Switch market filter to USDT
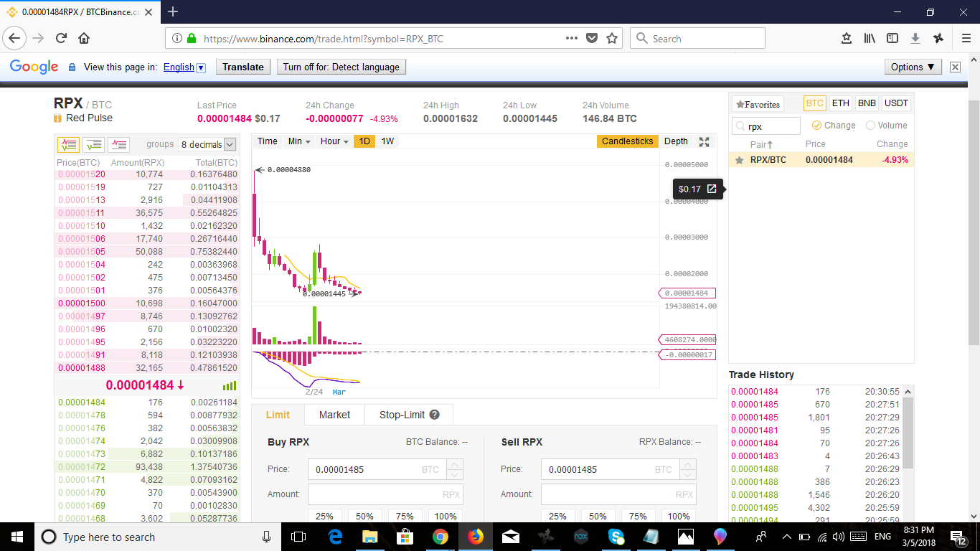The height and width of the screenshot is (551, 980). [x=896, y=103]
